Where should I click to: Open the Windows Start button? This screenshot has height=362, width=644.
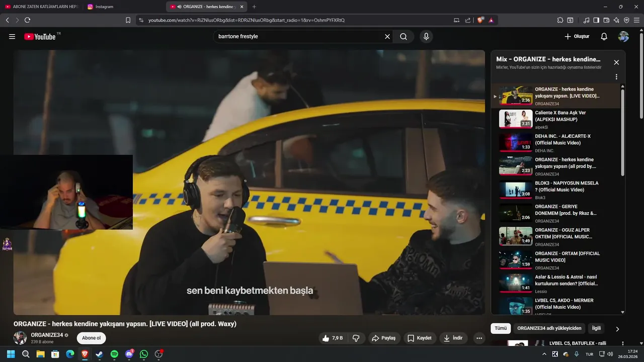pos(11,354)
